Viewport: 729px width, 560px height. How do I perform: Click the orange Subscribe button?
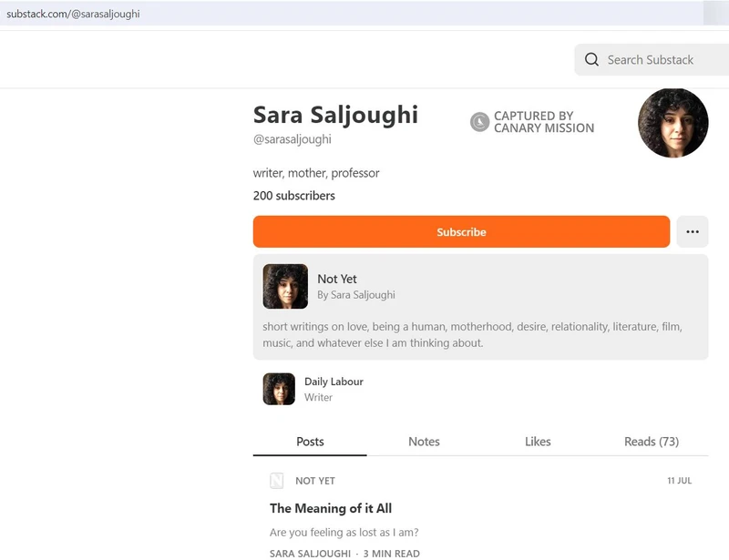461,231
